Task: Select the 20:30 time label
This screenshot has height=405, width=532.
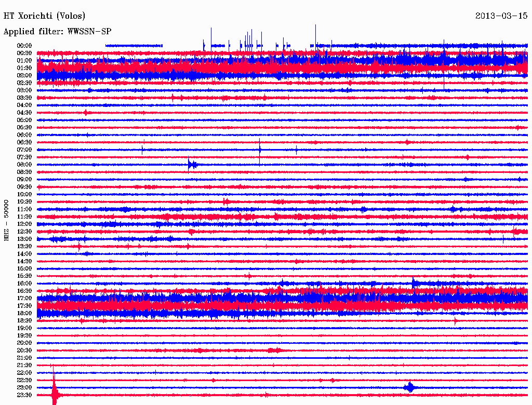Action: pos(24,350)
